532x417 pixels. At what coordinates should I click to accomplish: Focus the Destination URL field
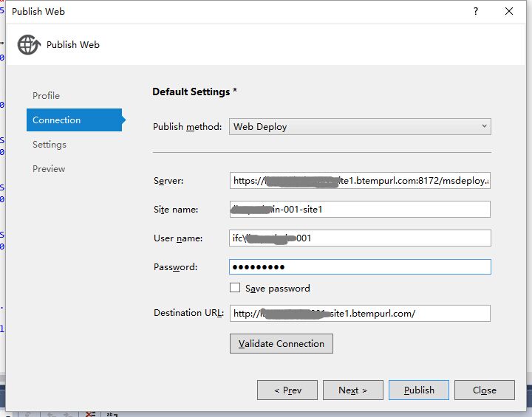point(360,313)
